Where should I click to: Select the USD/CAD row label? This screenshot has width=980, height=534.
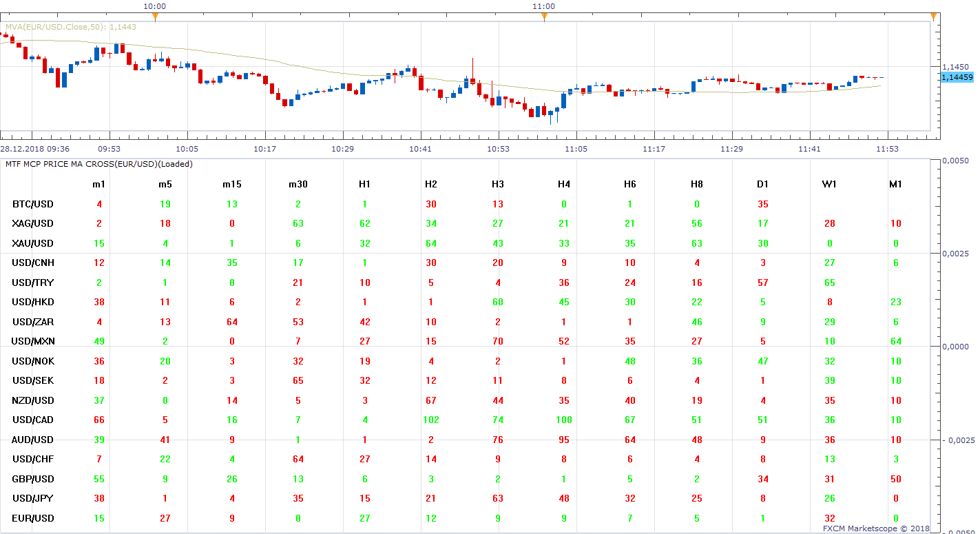click(32, 420)
